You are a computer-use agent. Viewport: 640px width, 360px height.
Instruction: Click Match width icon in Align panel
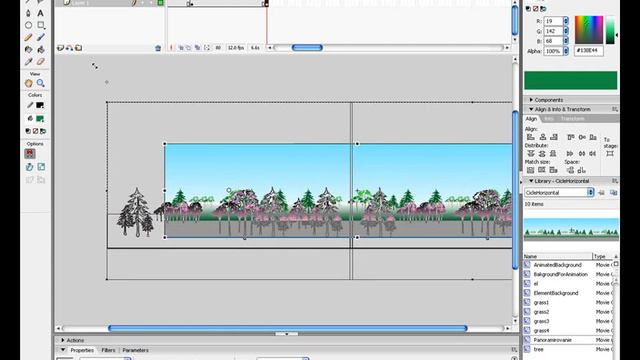[x=531, y=170]
